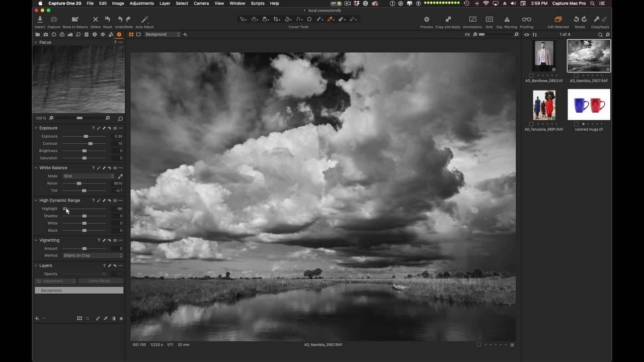Reset adjustments with the Reset icon
Screen dimensions: 644x362
107,20
